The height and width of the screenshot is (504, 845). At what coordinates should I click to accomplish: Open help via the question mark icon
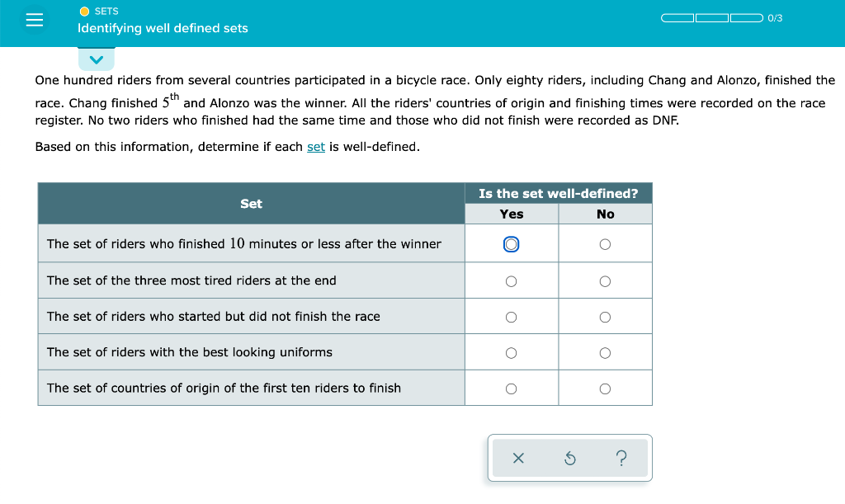pos(621,458)
